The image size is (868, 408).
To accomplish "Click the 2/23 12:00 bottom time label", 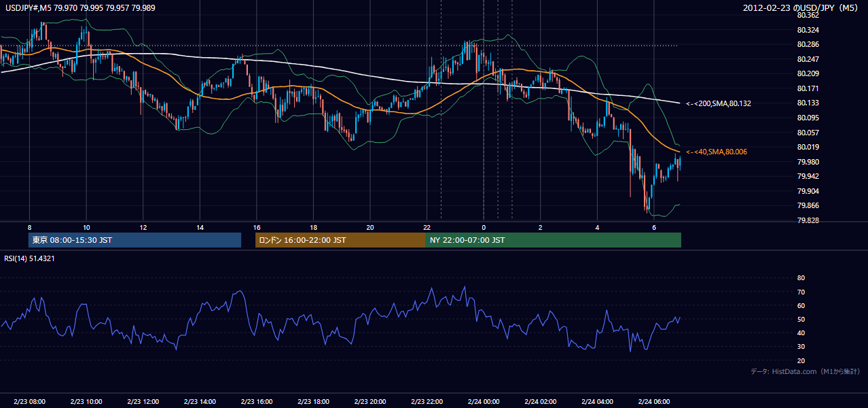I will [x=143, y=402].
